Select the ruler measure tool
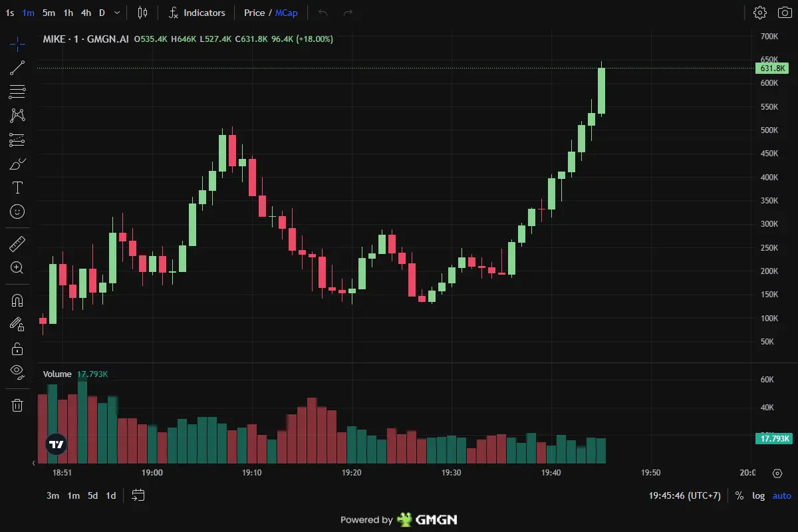798x532 pixels. [17, 244]
